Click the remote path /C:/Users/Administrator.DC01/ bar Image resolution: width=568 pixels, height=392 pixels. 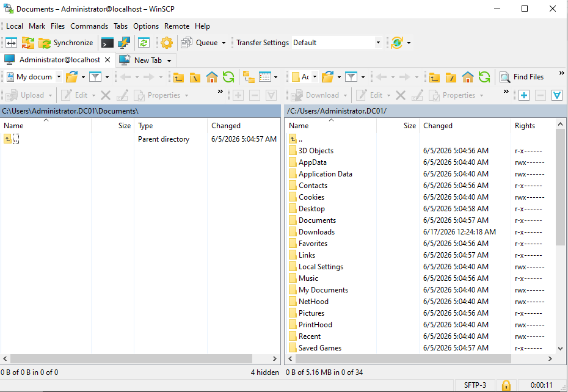(x=425, y=111)
